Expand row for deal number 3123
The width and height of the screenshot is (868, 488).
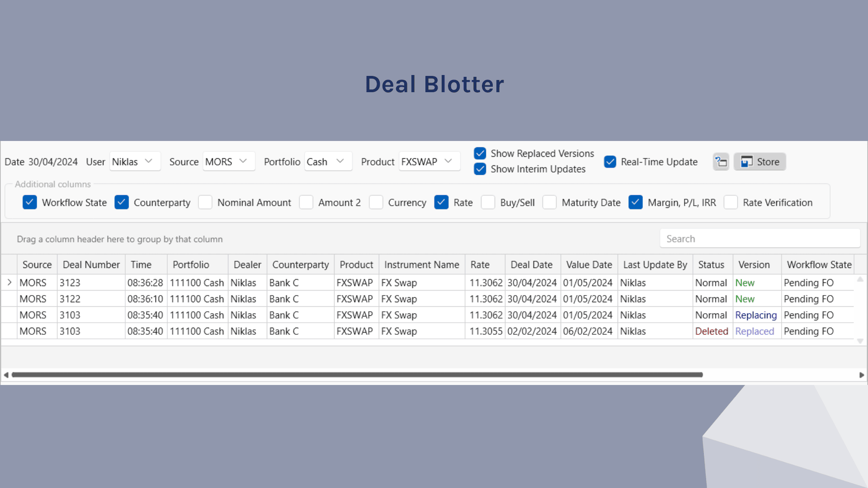(9, 283)
